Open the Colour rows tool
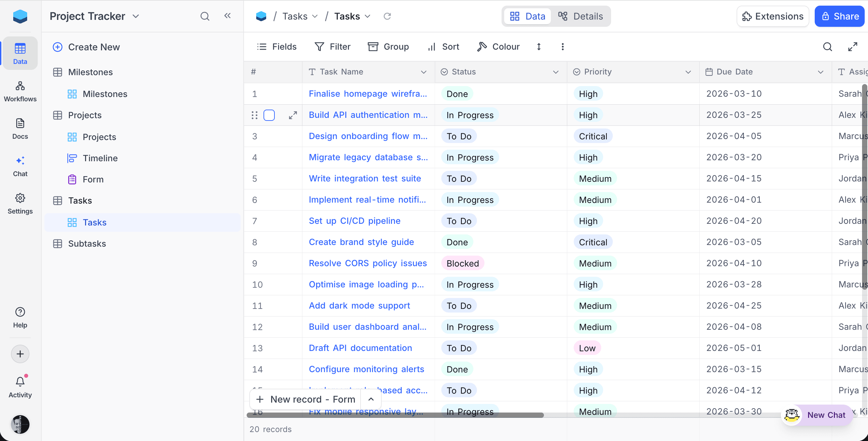The image size is (868, 441). coord(498,47)
